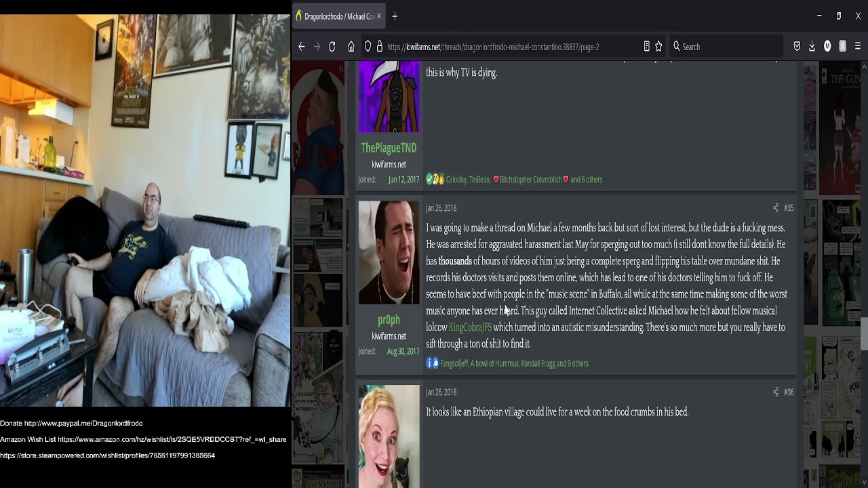Screen dimensions: 868x488
Task: Show site security lock details
Action: pyautogui.click(x=380, y=47)
